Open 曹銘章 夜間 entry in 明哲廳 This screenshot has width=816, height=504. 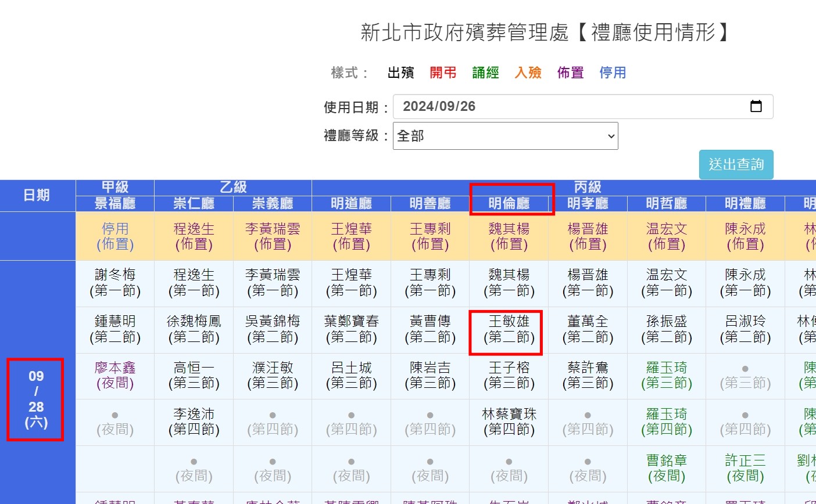pos(667,469)
